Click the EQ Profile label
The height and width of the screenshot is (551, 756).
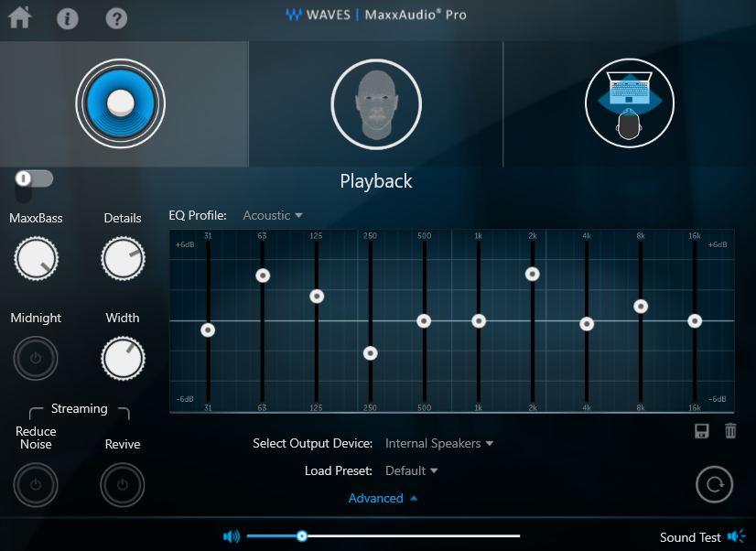coord(198,215)
